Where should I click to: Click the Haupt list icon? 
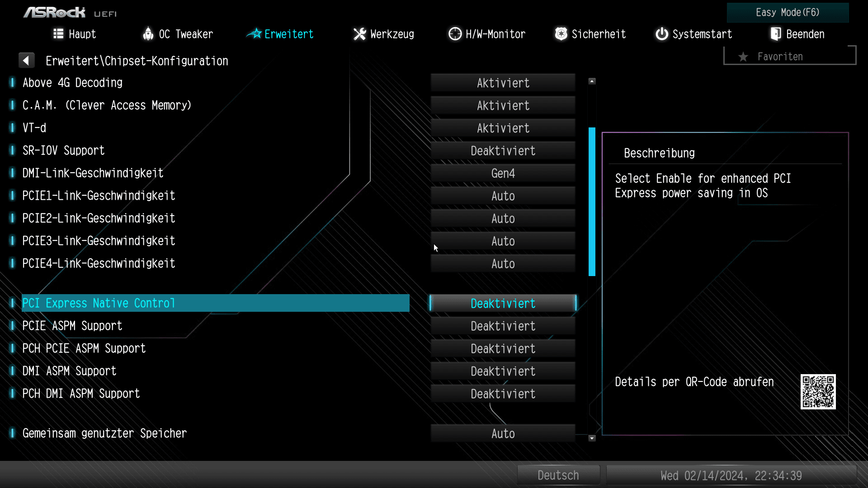tap(58, 34)
